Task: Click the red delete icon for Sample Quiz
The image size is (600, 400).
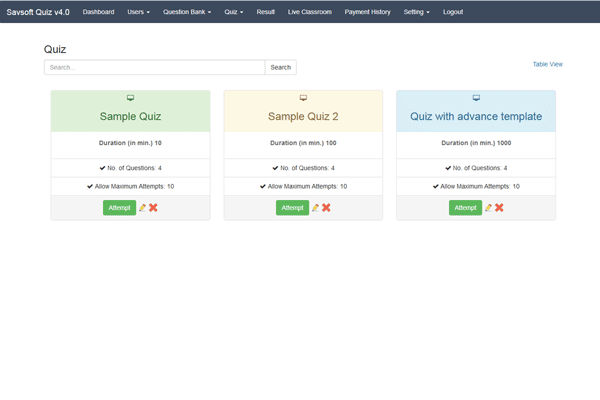Action: pos(154,208)
